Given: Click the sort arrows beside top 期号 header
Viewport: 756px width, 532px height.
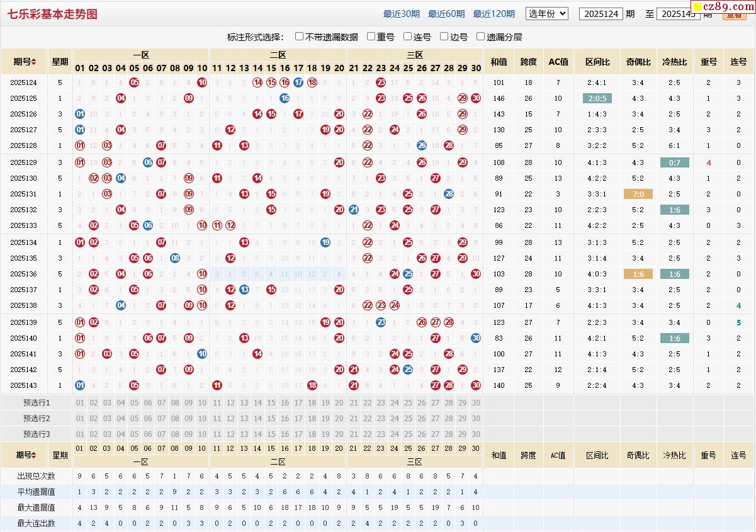Looking at the screenshot, I should 33,62.
